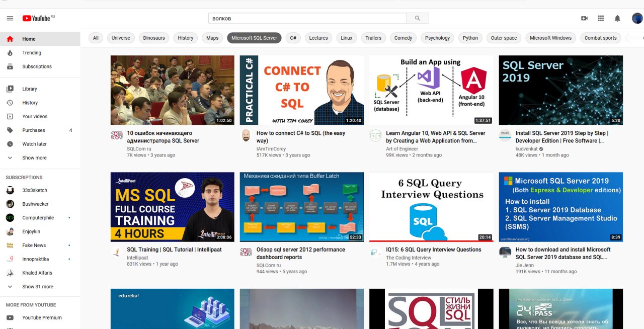The height and width of the screenshot is (329, 644).
Task: Open Jie Jenn channel name link
Action: (x=525, y=265)
